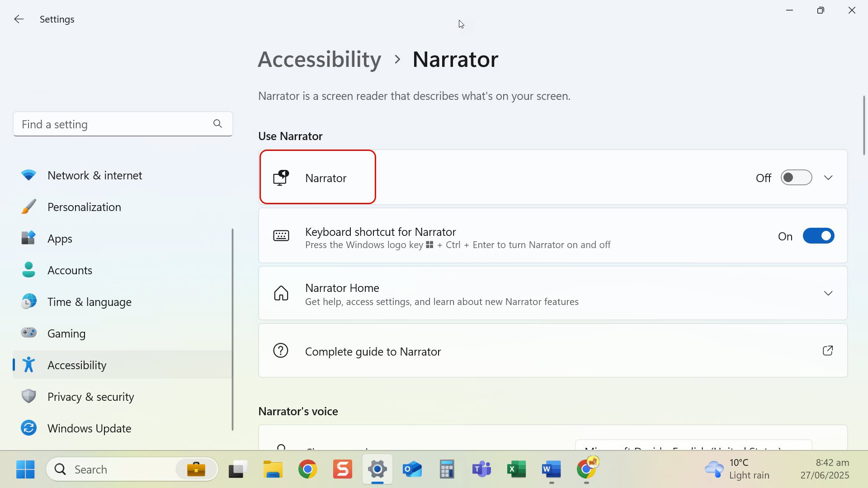Click the question mark guide icon
Viewport: 868px width, 488px height.
281,351
